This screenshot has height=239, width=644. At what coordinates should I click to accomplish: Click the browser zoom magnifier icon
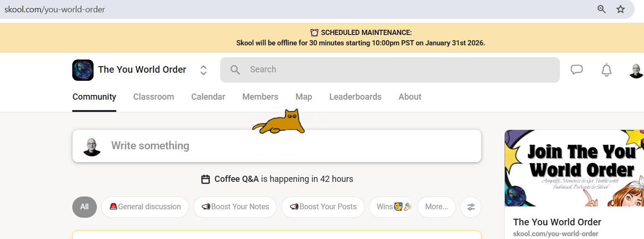click(601, 9)
